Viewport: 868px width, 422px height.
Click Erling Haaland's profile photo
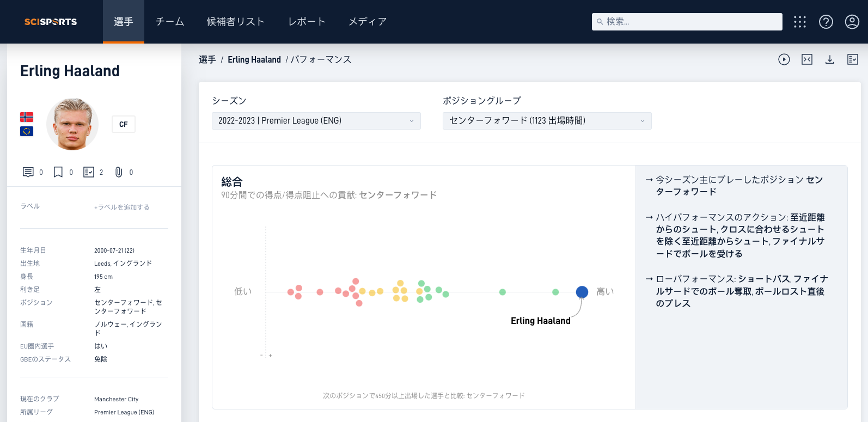72,124
